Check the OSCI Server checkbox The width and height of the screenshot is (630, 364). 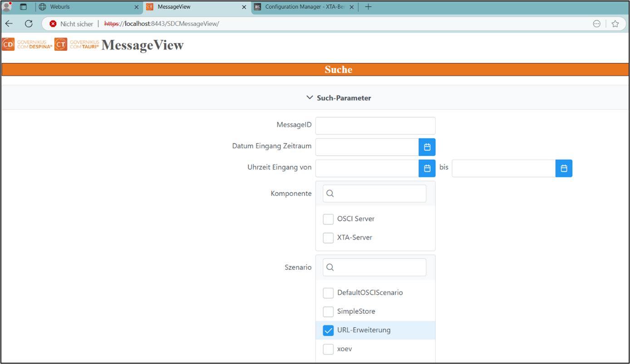tap(328, 219)
